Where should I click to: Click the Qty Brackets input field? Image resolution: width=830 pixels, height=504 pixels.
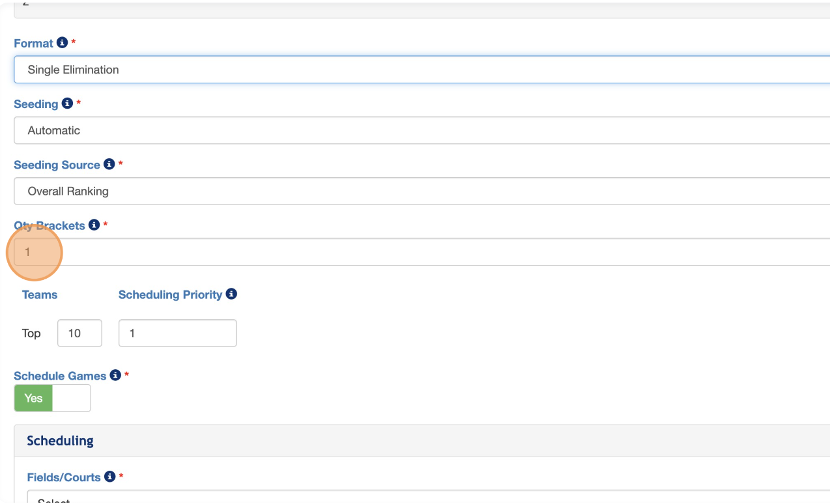(x=417, y=252)
